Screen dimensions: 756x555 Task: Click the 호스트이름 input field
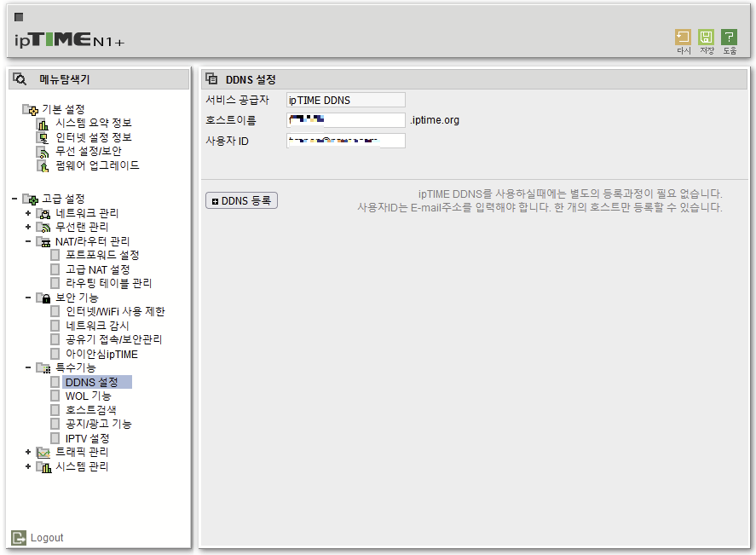click(x=346, y=120)
